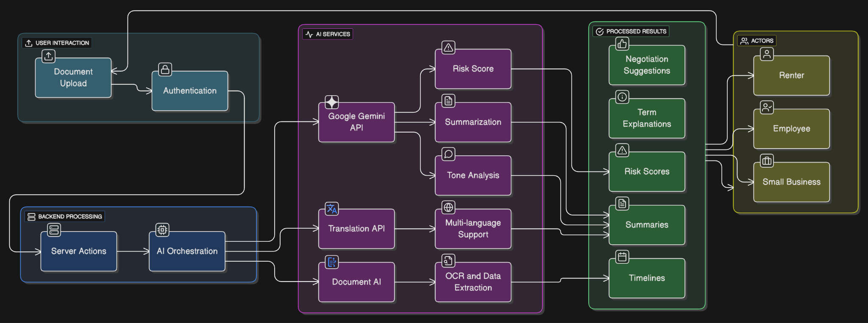The width and height of the screenshot is (868, 323).
Task: Click the USER INTERACTION group label
Action: pos(57,43)
